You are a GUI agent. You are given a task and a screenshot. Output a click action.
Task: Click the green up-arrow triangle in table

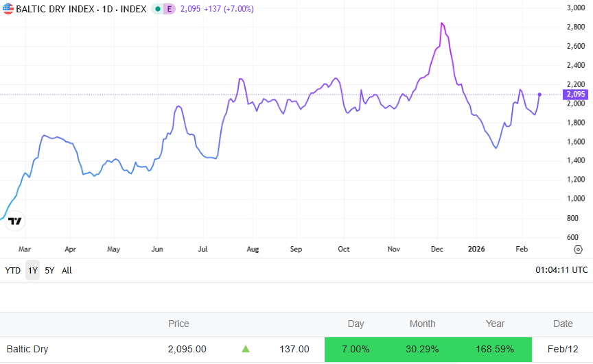246,349
